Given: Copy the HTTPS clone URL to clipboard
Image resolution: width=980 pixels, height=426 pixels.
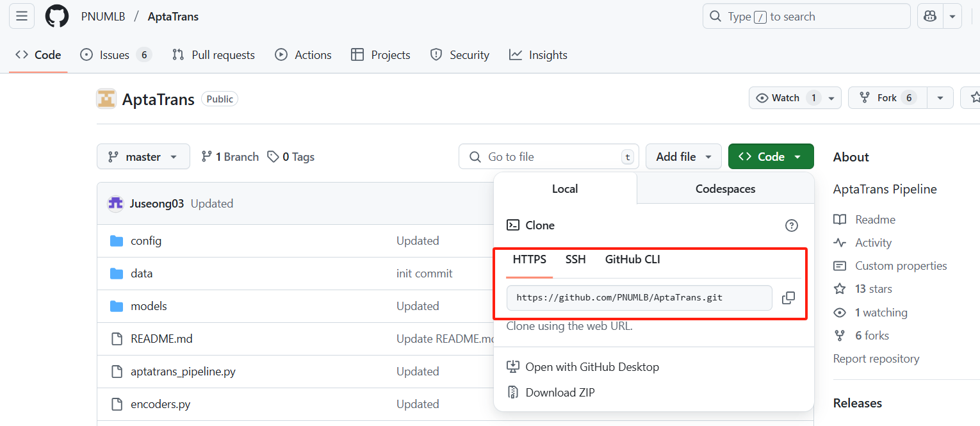Looking at the screenshot, I should point(788,298).
